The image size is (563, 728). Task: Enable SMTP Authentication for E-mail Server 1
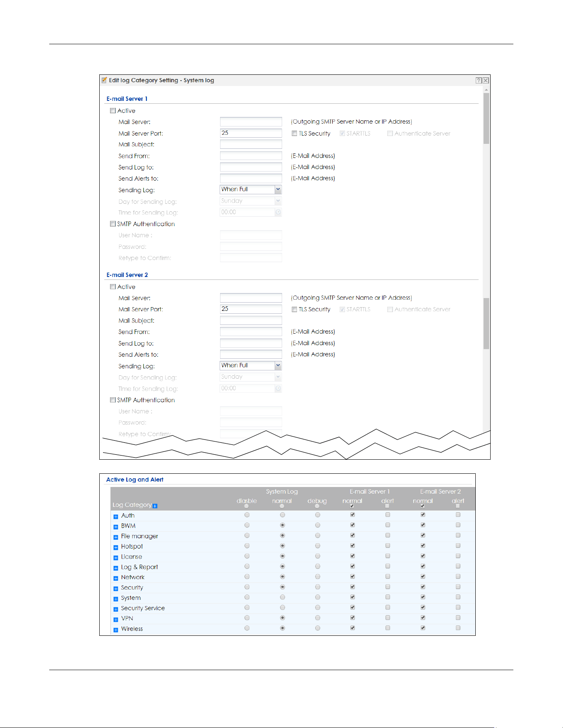point(113,224)
